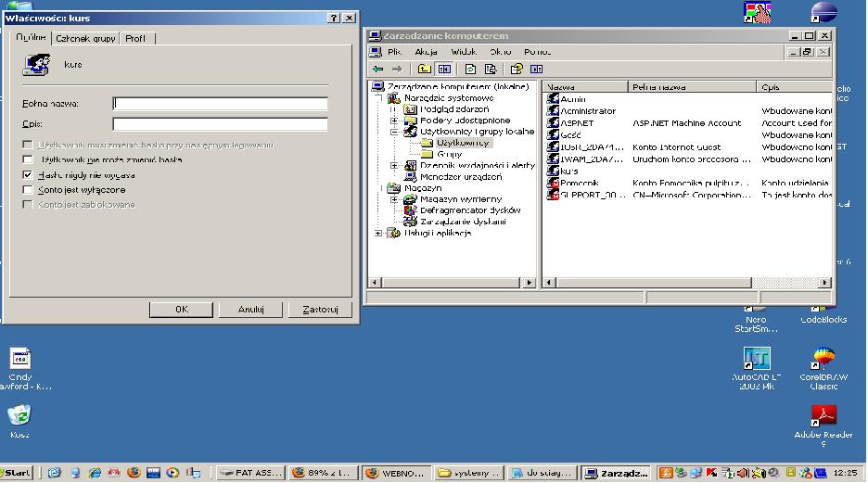The image size is (868, 483).
Task: Click the Pełna nazwa input field
Action: coord(220,104)
